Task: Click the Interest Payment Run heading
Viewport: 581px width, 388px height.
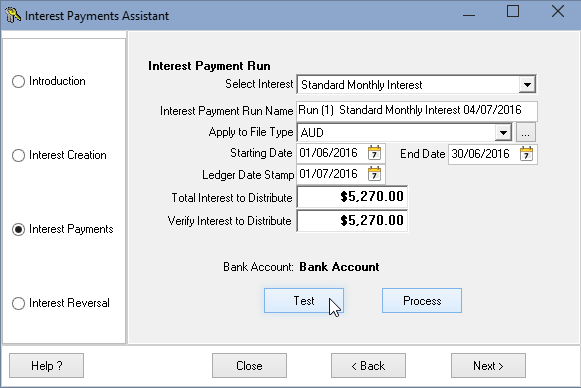Action: 209,66
